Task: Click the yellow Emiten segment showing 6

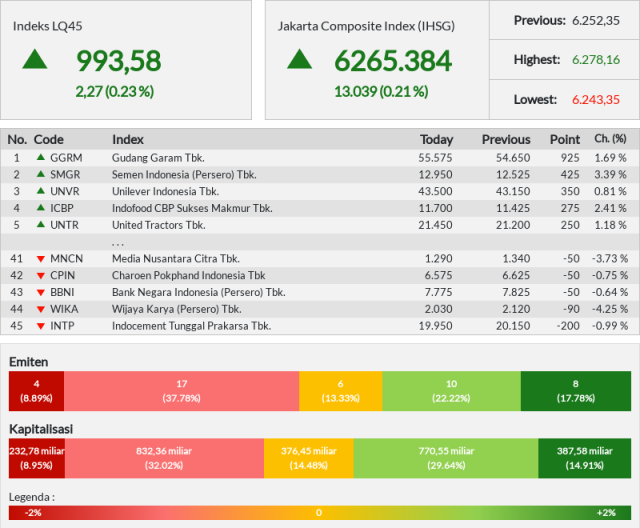Action: [x=340, y=391]
